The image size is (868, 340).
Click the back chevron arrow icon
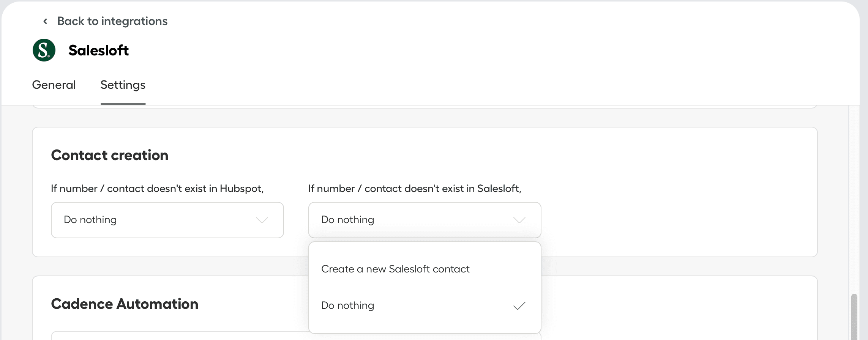click(45, 21)
